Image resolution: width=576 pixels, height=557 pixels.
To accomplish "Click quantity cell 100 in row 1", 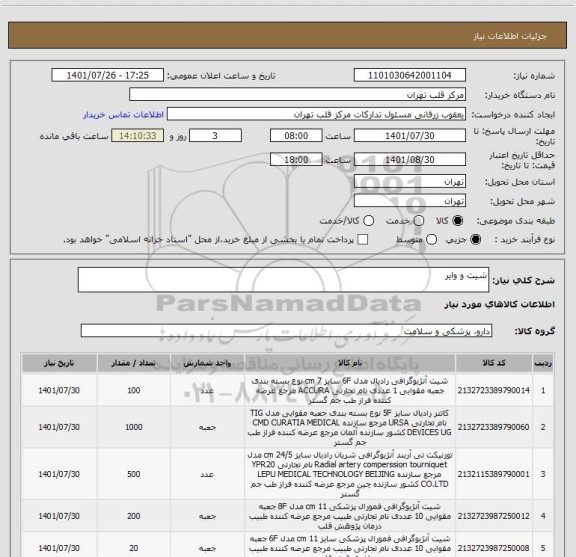I will [x=134, y=390].
